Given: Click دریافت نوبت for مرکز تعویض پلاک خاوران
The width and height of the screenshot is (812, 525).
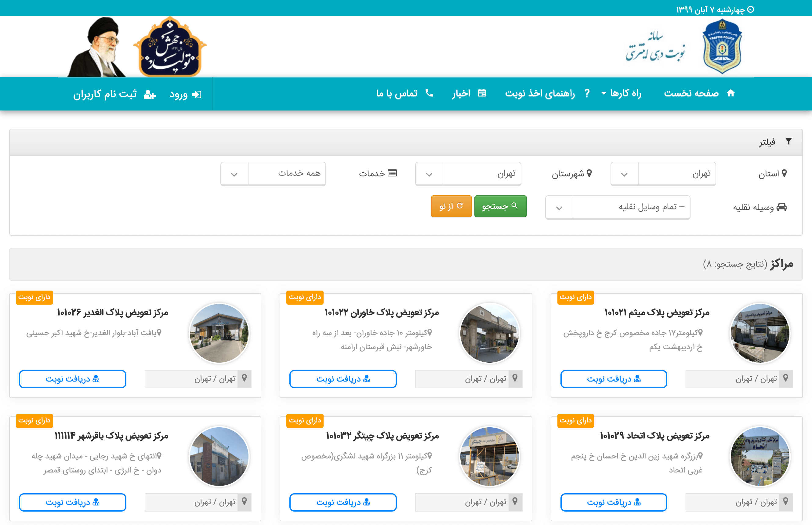Looking at the screenshot, I should click(x=343, y=379).
